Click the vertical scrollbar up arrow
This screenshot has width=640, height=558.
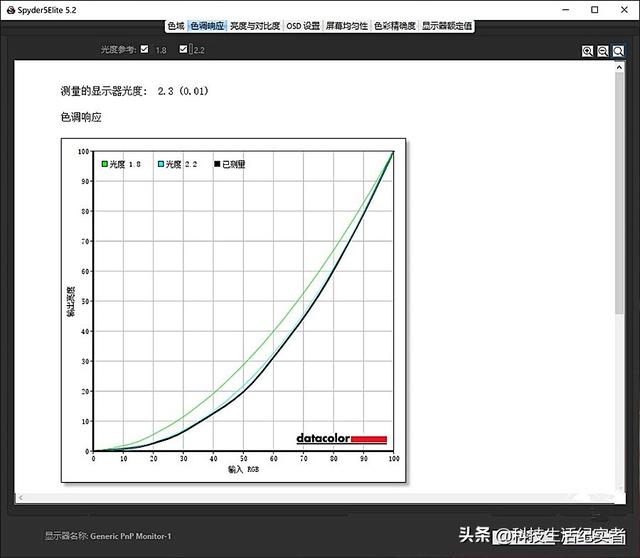620,67
